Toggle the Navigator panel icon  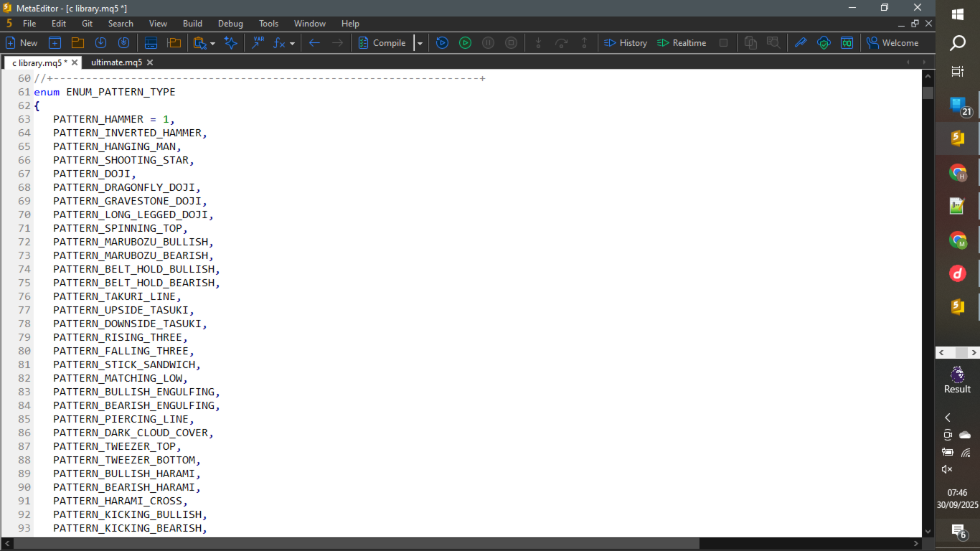tap(174, 43)
